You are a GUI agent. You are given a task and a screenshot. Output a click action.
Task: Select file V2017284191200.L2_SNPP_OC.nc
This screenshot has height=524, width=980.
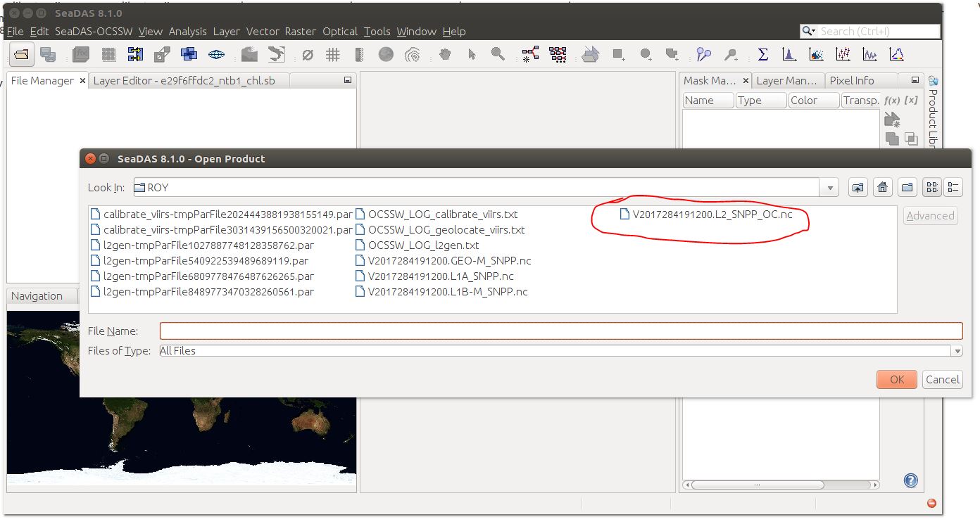coord(706,215)
